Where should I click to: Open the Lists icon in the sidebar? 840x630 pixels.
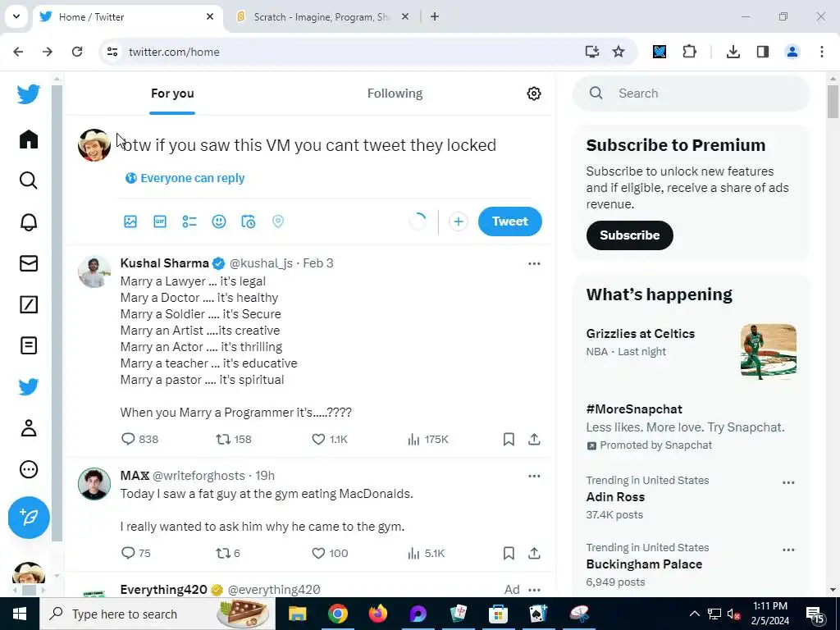29,345
